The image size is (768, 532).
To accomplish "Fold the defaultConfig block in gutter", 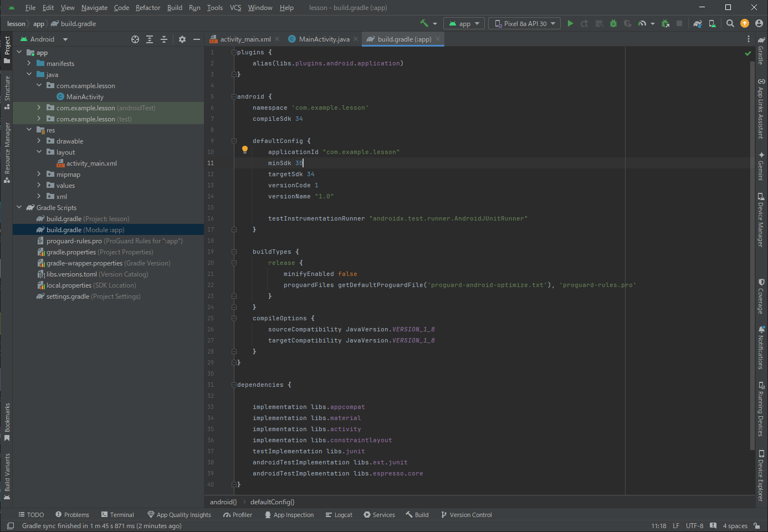I will point(234,141).
